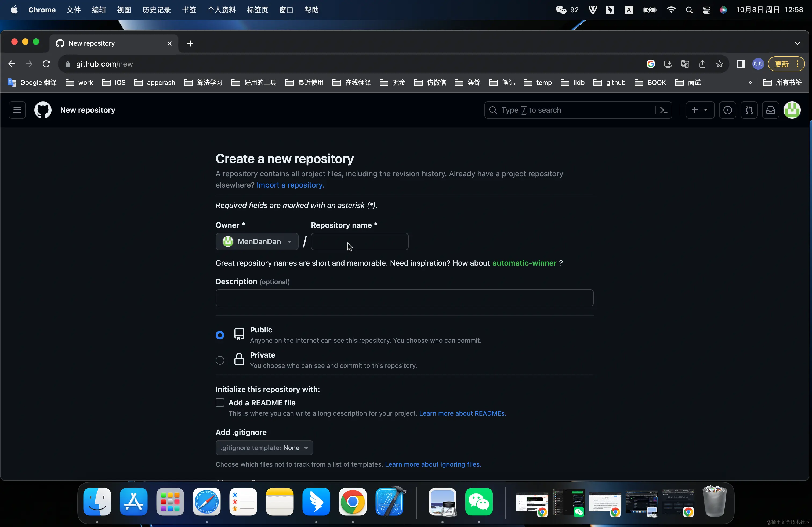Open the 历史记录 menu in menu bar
The height and width of the screenshot is (527, 812).
point(157,10)
